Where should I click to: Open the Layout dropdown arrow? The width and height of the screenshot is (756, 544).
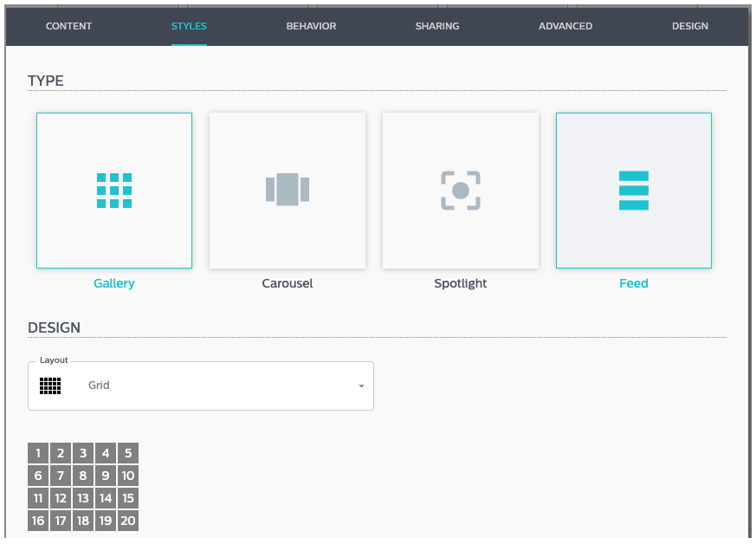[361, 385]
